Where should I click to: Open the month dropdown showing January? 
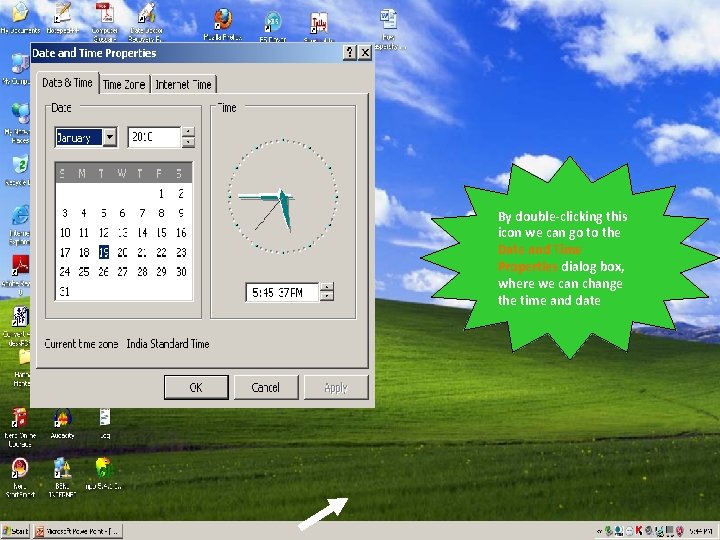click(x=110, y=137)
